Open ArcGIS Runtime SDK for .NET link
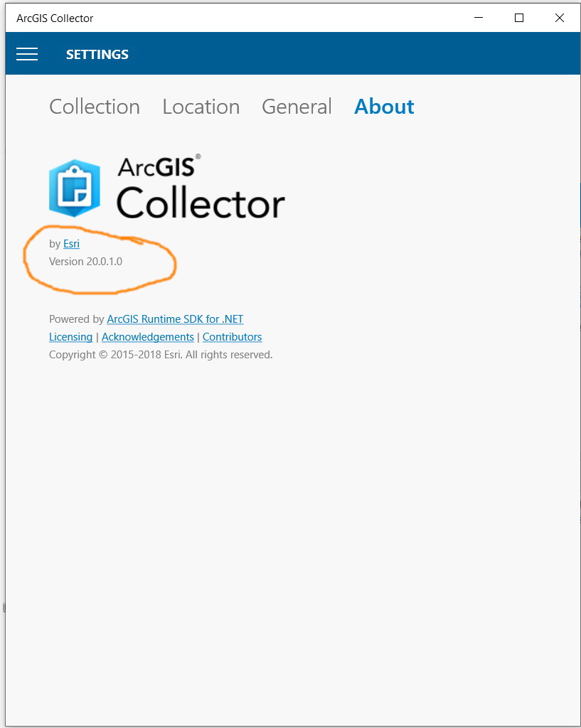The width and height of the screenshot is (581, 728). [175, 319]
